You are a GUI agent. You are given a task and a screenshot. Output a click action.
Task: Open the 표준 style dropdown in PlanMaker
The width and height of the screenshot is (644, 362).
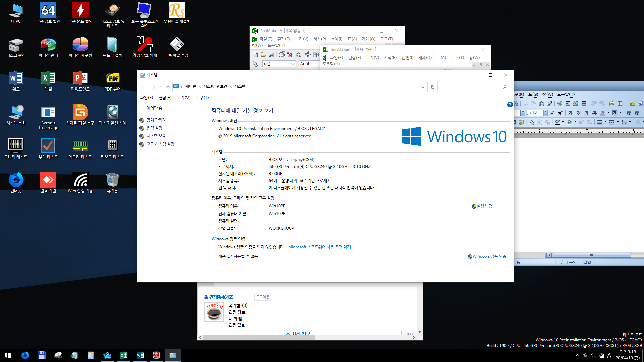pos(293,64)
